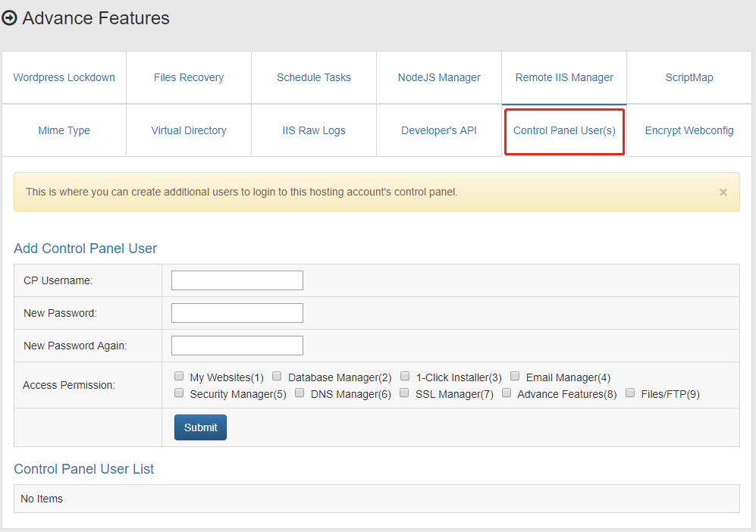Click the arrow icon beside Advance Features heading
This screenshot has height=532, width=756.
coord(10,17)
